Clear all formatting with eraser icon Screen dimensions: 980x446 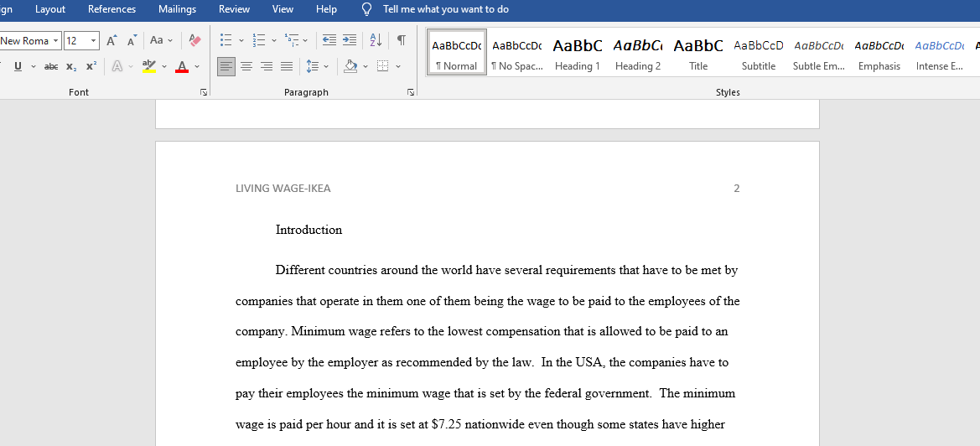point(195,40)
